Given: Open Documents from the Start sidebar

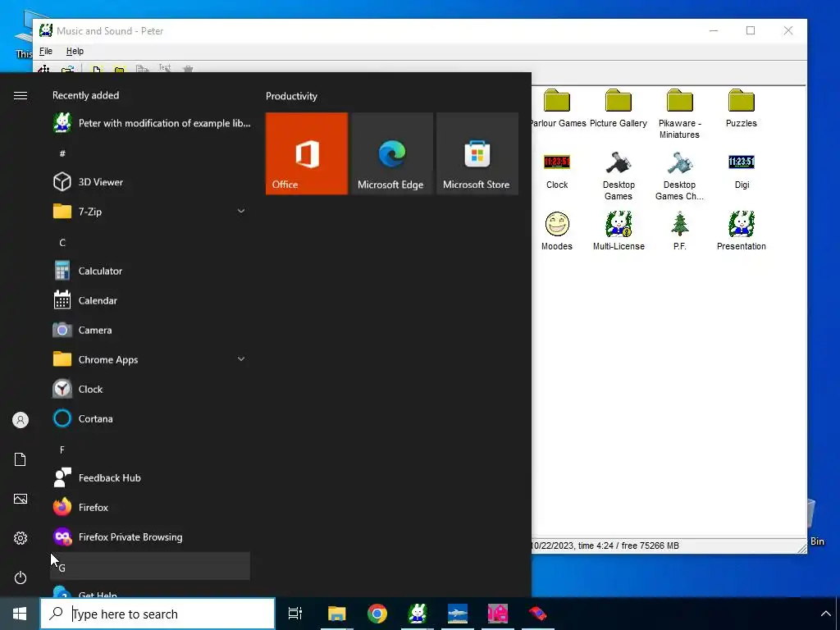Looking at the screenshot, I should pyautogui.click(x=21, y=459).
